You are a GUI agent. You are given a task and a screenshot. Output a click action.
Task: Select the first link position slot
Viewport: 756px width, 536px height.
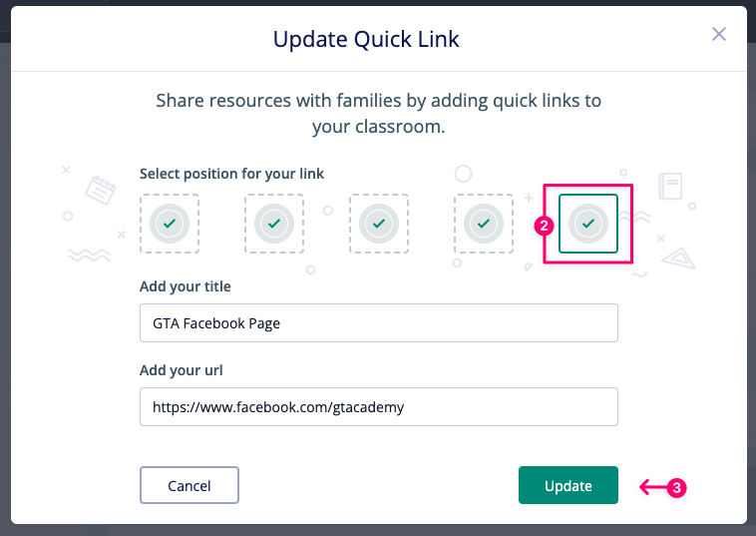pyautogui.click(x=170, y=224)
